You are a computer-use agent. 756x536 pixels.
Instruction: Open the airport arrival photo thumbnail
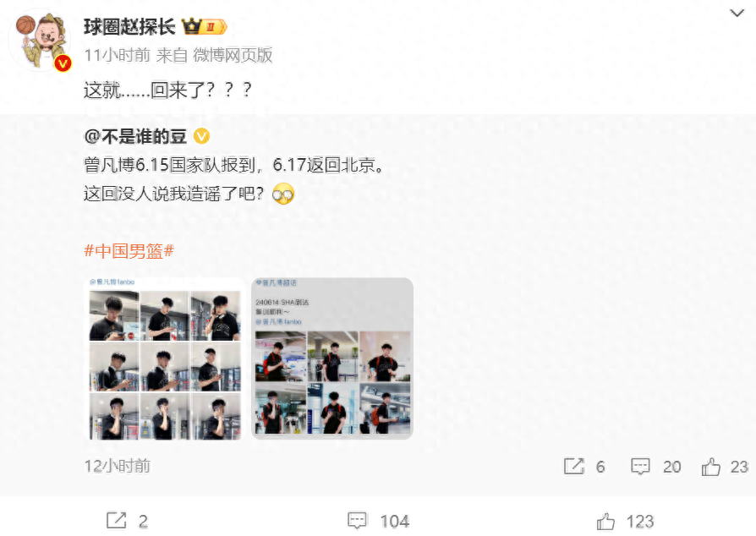(x=332, y=358)
